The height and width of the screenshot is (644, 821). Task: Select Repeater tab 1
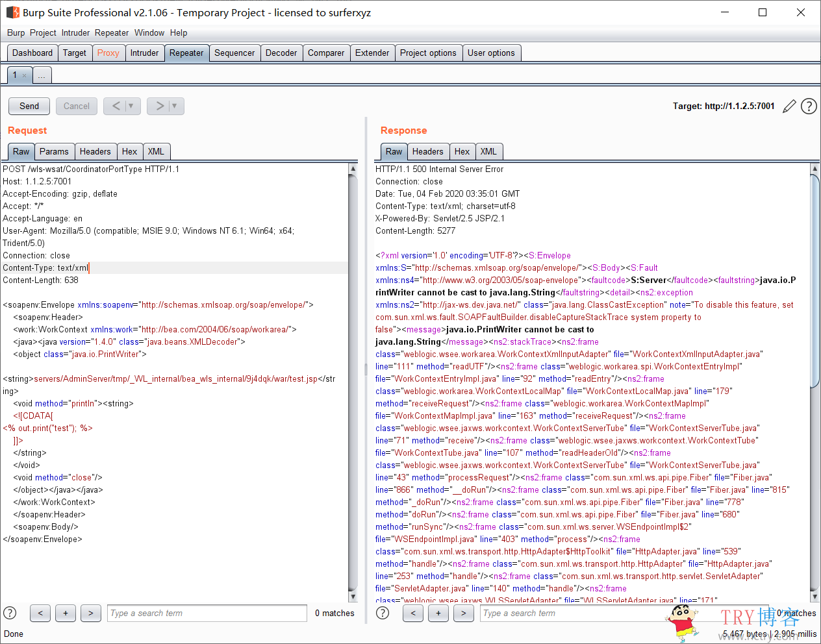[15, 75]
